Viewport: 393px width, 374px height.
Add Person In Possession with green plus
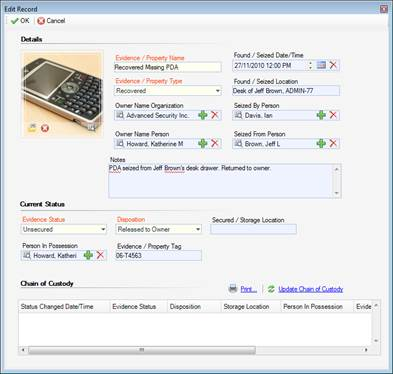click(88, 255)
